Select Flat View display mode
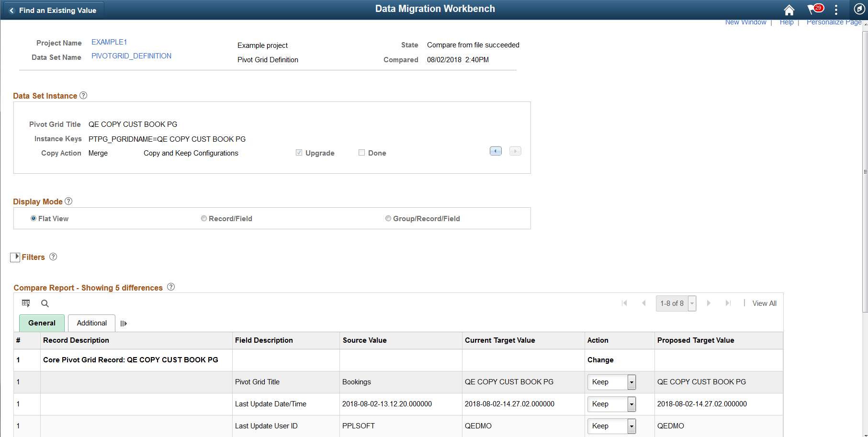Viewport: 868px width, 437px height. pyautogui.click(x=34, y=218)
